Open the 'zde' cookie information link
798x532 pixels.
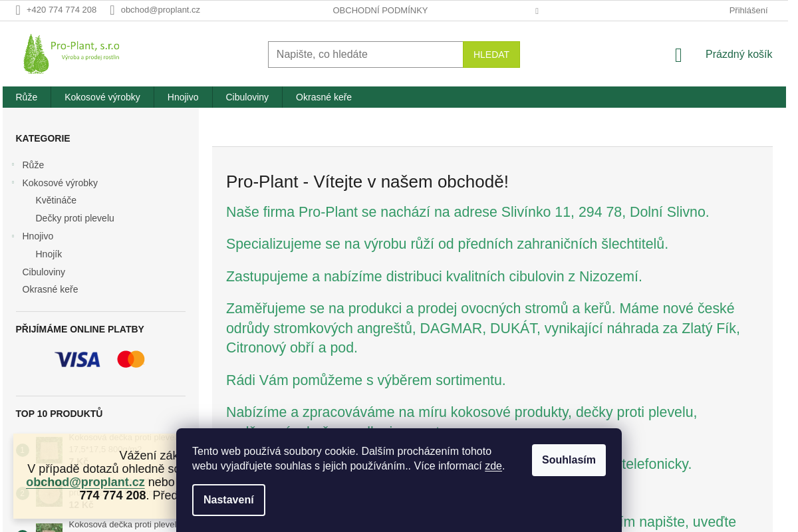(x=493, y=466)
